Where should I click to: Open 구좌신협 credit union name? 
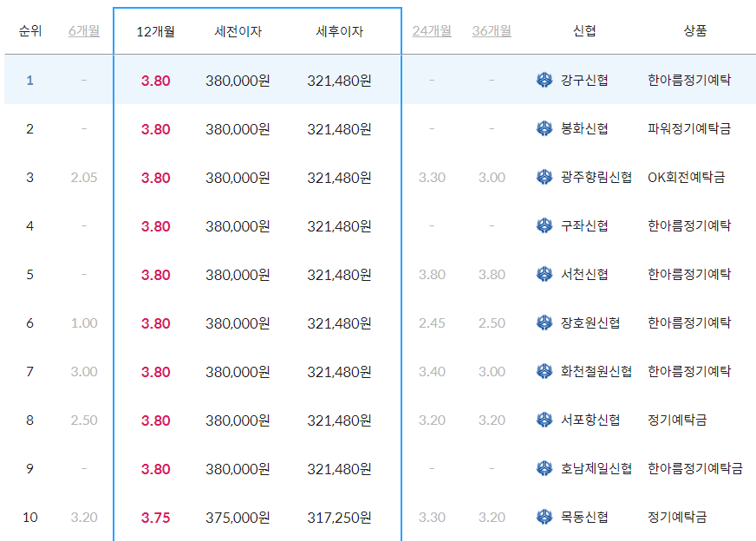583,225
